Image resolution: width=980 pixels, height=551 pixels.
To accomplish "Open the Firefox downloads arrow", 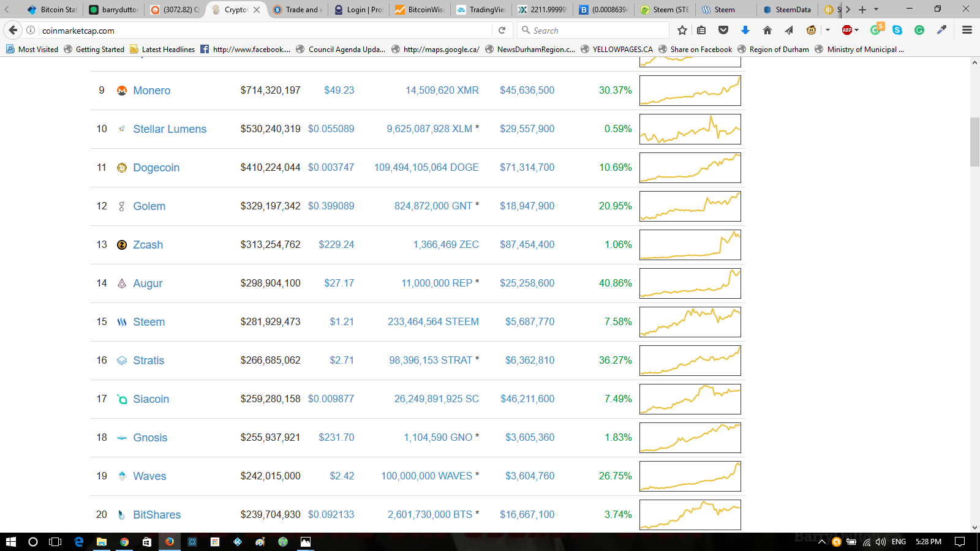I will point(745,30).
